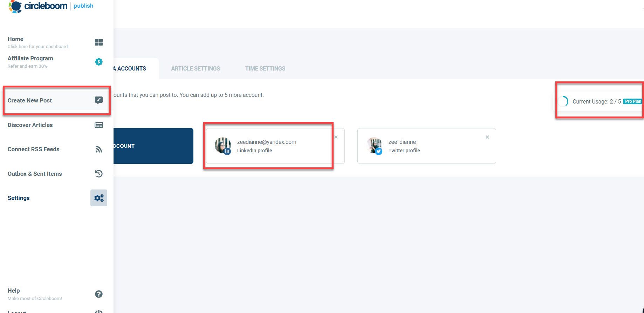Click the 'Twitter profile' label

point(404,151)
